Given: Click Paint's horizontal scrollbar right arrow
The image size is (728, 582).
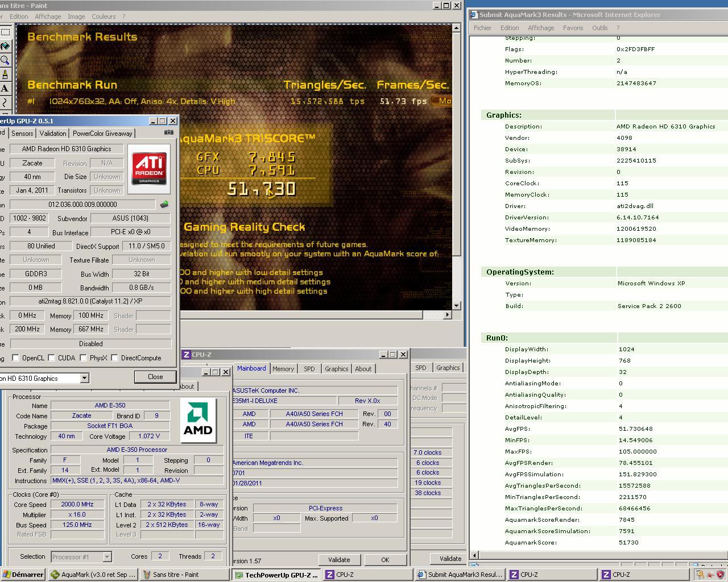Looking at the screenshot, I should [447, 314].
